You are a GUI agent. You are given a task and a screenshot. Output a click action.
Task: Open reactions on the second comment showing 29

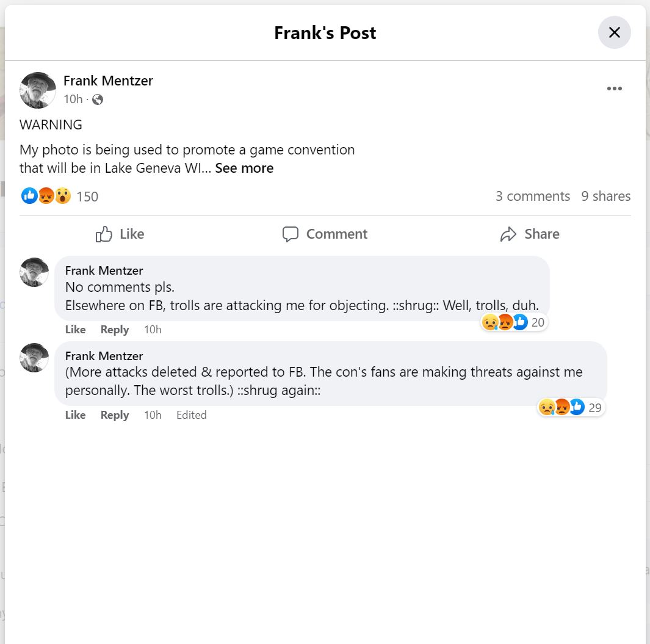(x=570, y=408)
